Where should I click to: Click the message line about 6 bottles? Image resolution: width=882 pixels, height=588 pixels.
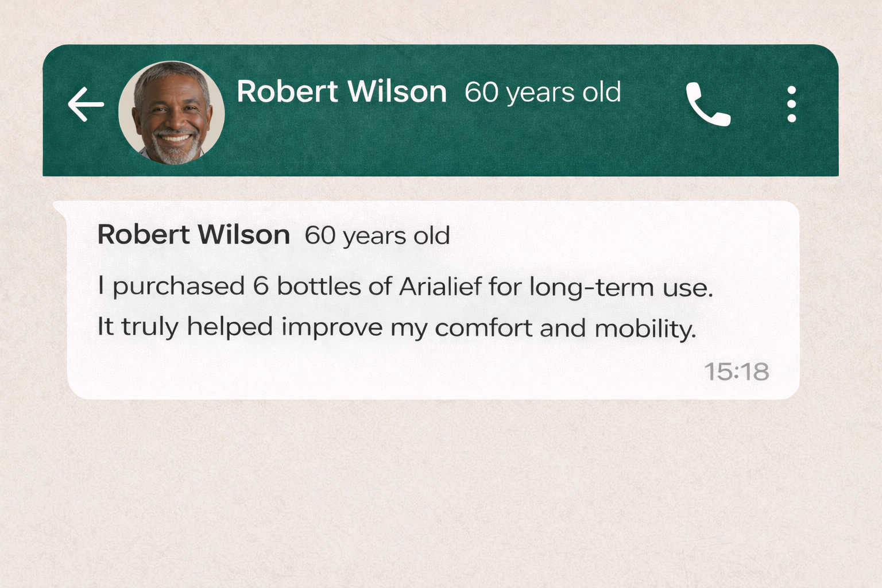tap(405, 287)
